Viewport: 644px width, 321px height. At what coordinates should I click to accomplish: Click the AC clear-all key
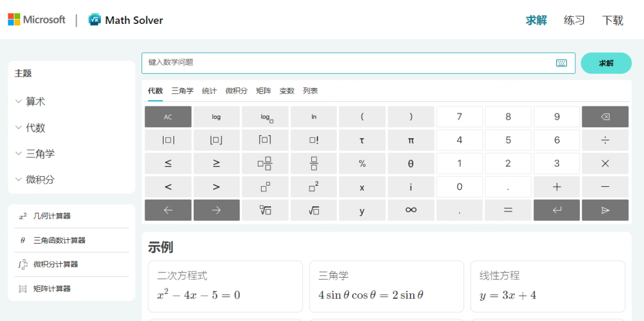pos(168,116)
